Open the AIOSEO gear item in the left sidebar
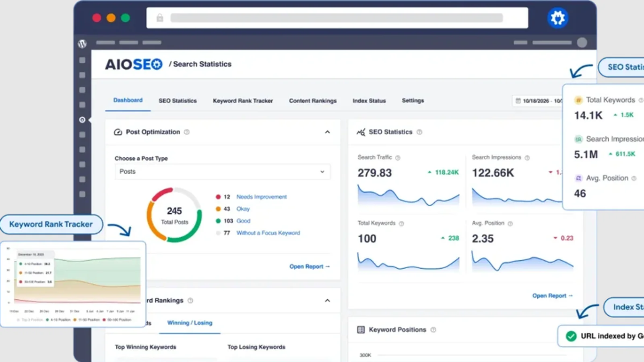 [82, 120]
